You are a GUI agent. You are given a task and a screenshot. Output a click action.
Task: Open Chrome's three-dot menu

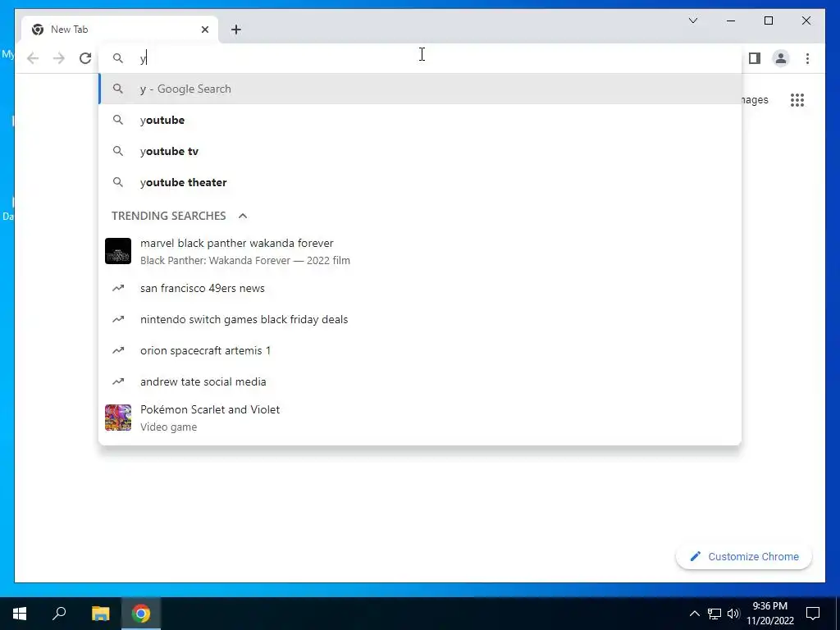(807, 58)
